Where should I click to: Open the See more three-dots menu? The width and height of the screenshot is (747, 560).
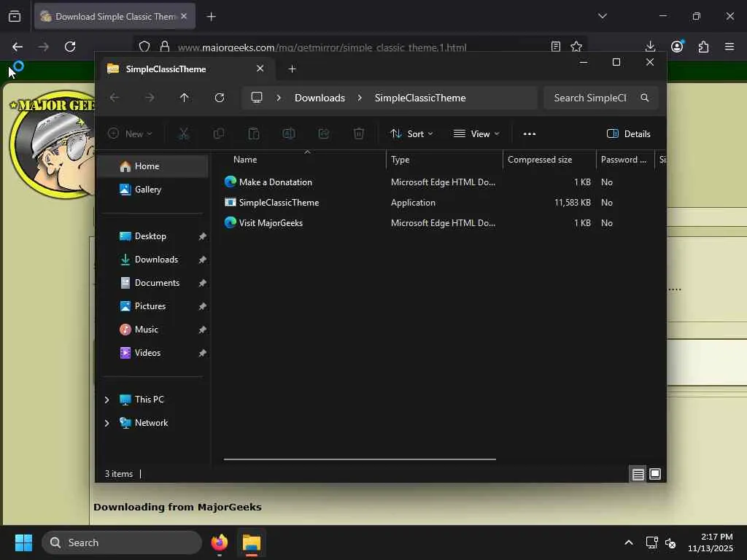click(530, 134)
